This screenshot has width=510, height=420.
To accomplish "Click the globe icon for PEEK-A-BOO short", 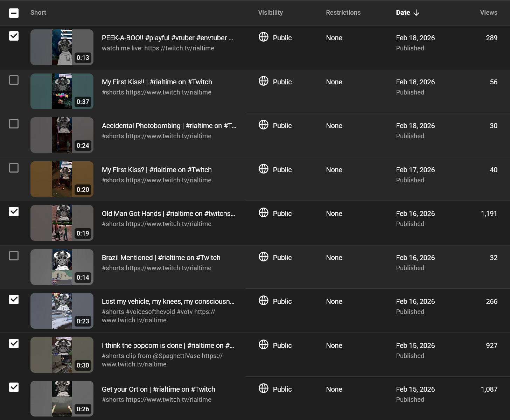I will coord(263,37).
